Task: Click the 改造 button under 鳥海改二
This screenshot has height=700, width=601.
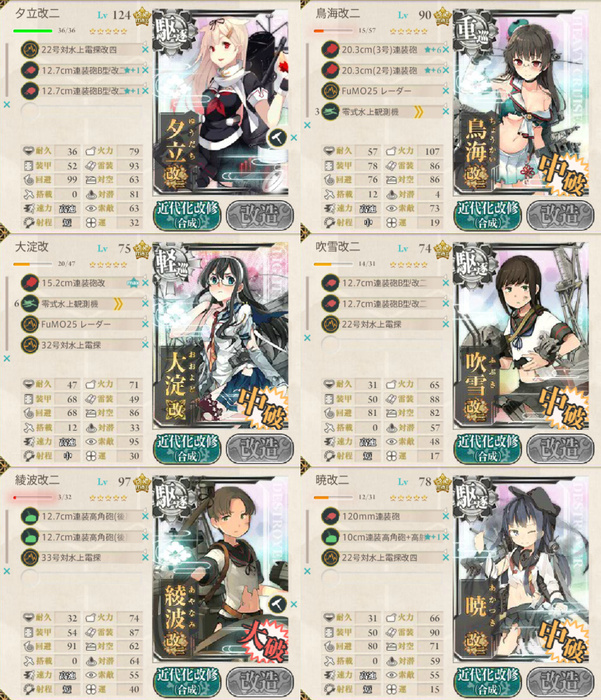Action: coord(560,215)
